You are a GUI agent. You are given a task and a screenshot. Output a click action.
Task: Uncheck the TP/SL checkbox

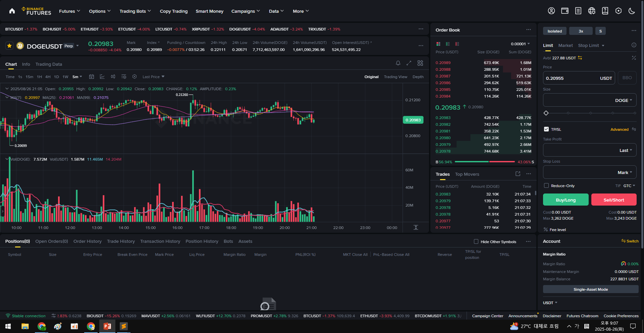[546, 129]
